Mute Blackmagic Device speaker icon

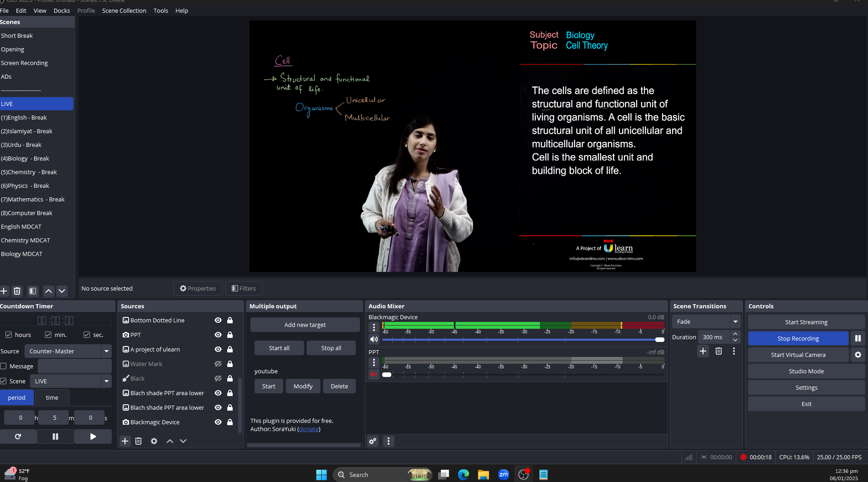click(x=374, y=339)
